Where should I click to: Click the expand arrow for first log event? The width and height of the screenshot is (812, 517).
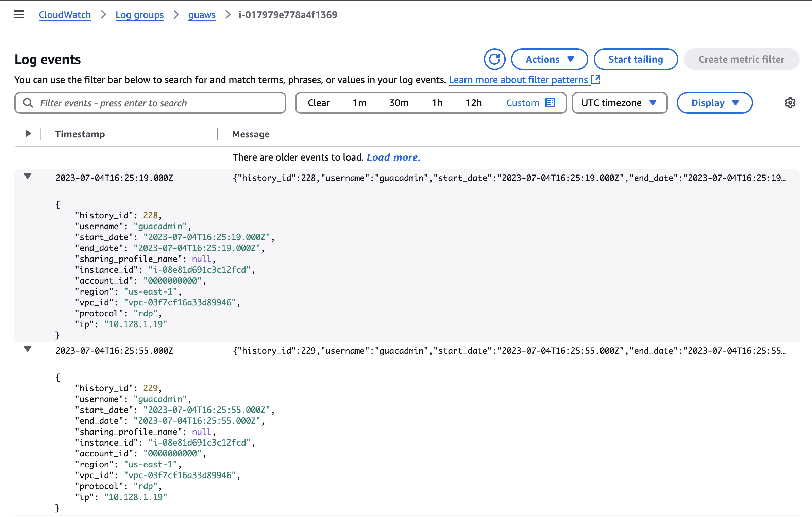tap(27, 177)
